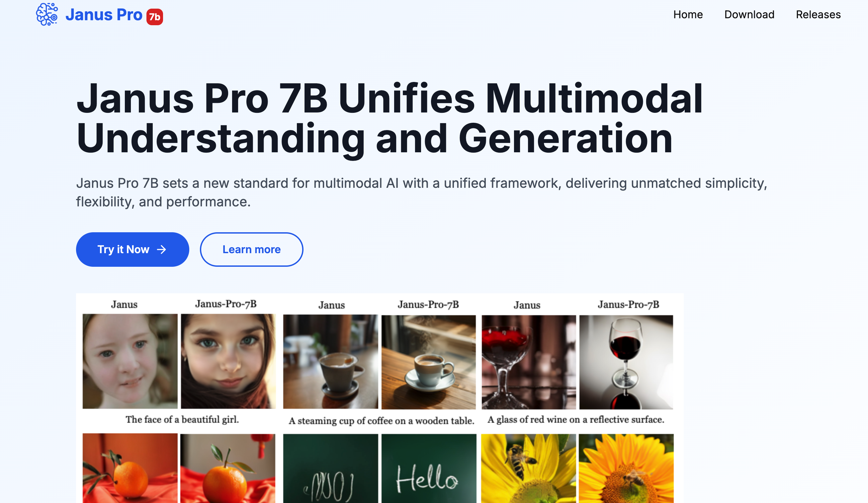The image size is (868, 503).
Task: Click the Learn more button
Action: coord(251,249)
